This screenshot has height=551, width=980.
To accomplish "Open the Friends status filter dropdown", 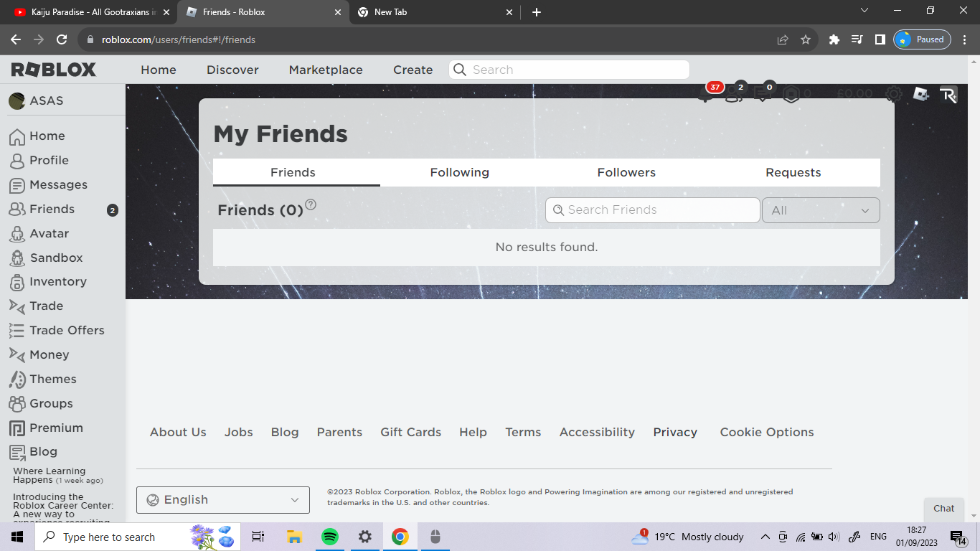I will pyautogui.click(x=821, y=210).
